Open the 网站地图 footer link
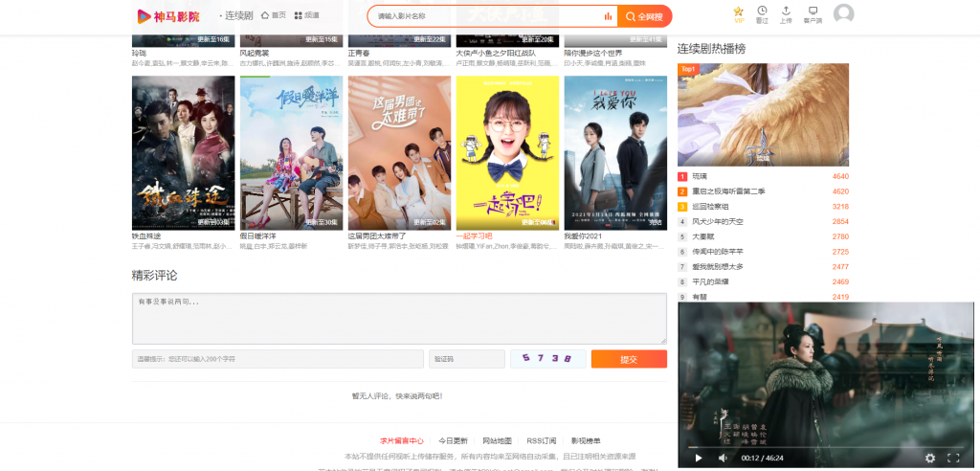Screen dimensions: 980x471 coord(498,441)
